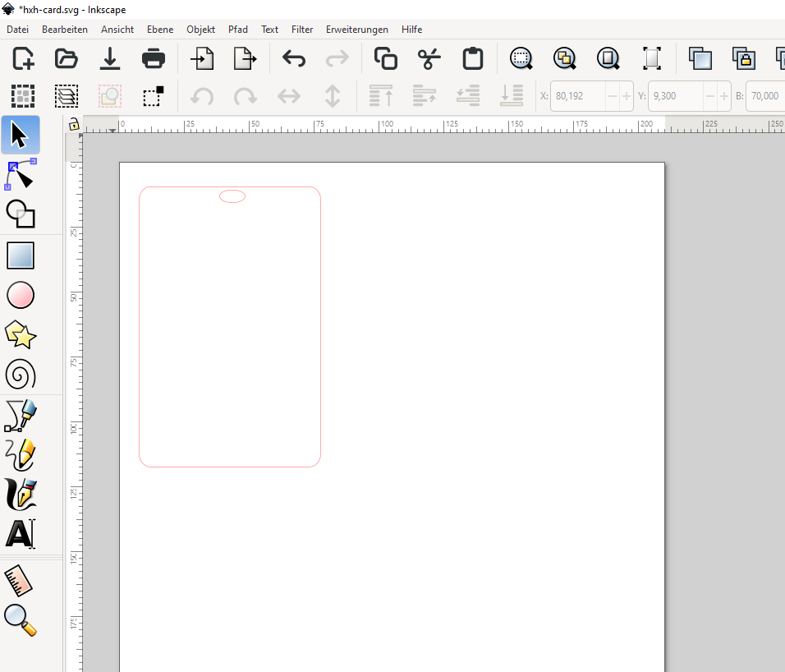
Task: Select the Node editing tool
Action: coord(21,175)
